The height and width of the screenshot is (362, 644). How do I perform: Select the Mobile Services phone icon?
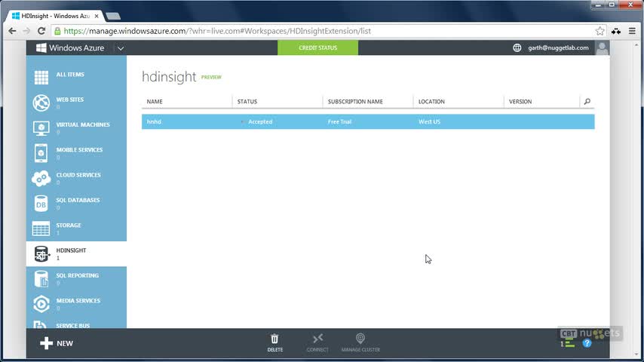click(41, 153)
